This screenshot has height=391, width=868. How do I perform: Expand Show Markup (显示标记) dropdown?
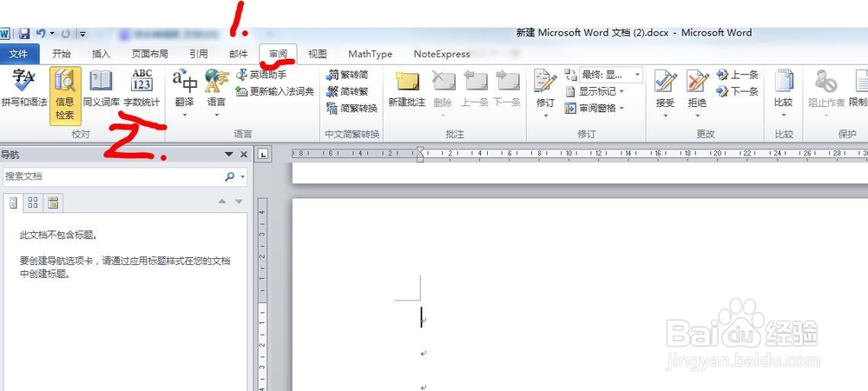tap(621, 91)
